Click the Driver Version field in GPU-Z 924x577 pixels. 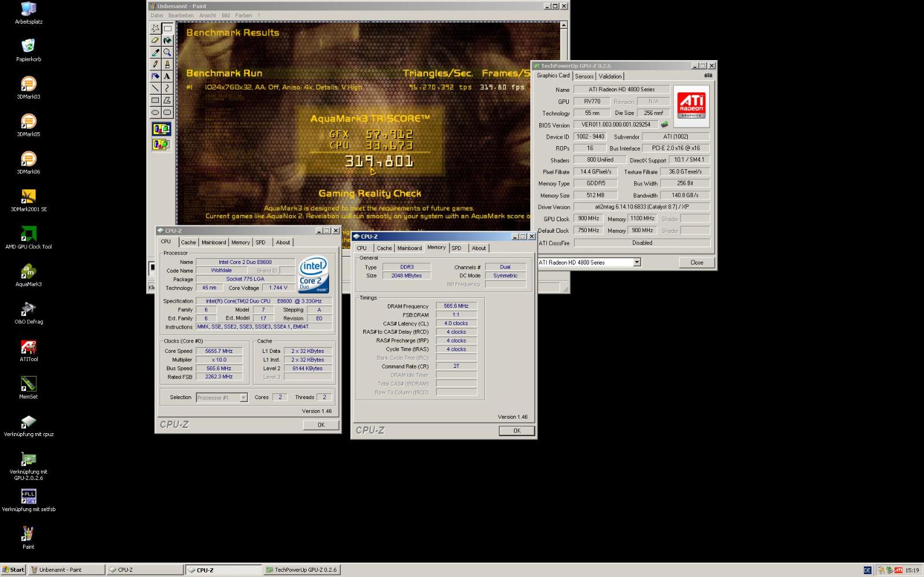(642, 207)
